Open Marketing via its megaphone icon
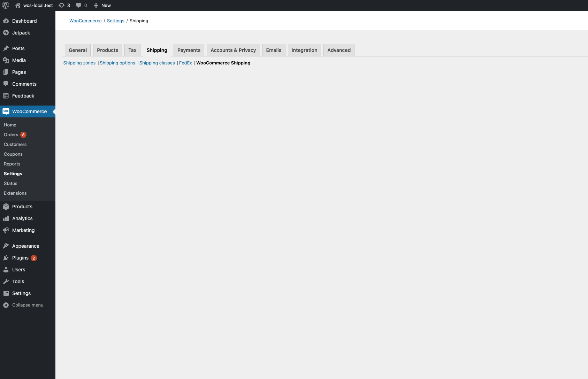The image size is (588, 379). click(x=7, y=230)
